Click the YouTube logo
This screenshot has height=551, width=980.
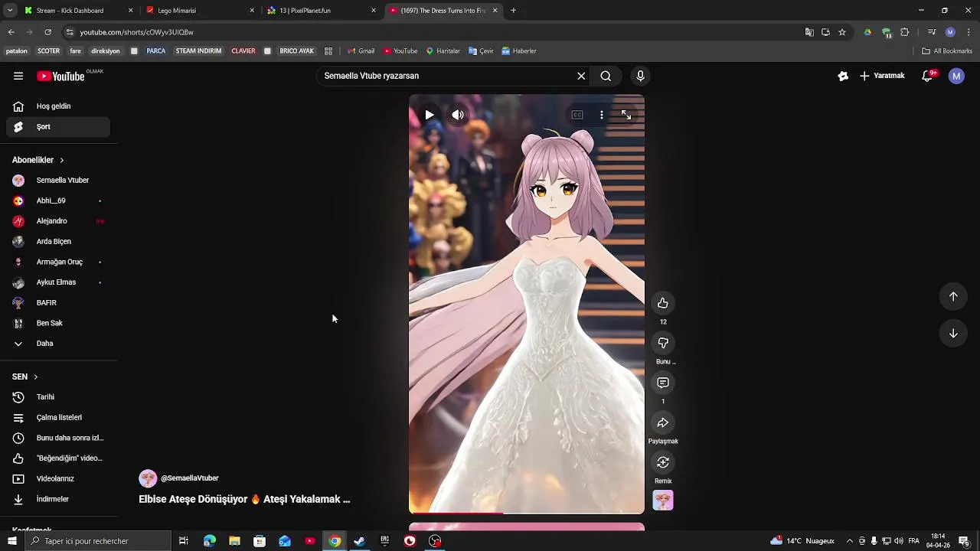click(x=60, y=76)
